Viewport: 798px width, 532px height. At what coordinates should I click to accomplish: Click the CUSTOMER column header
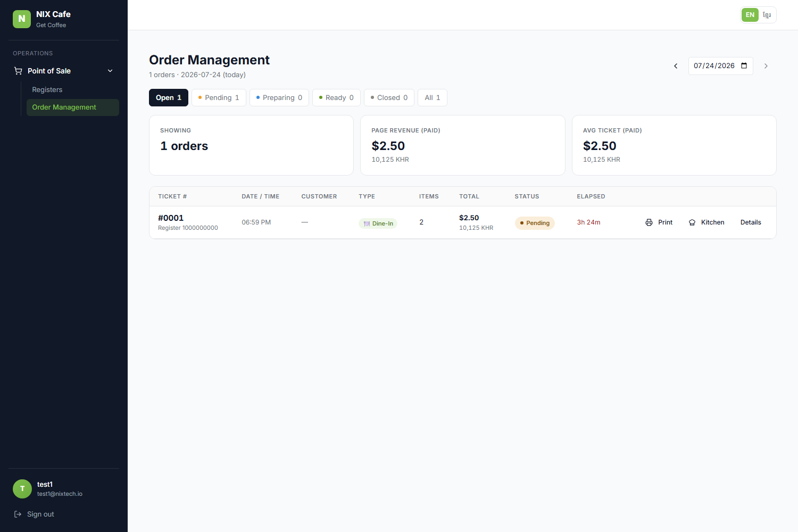pyautogui.click(x=319, y=196)
